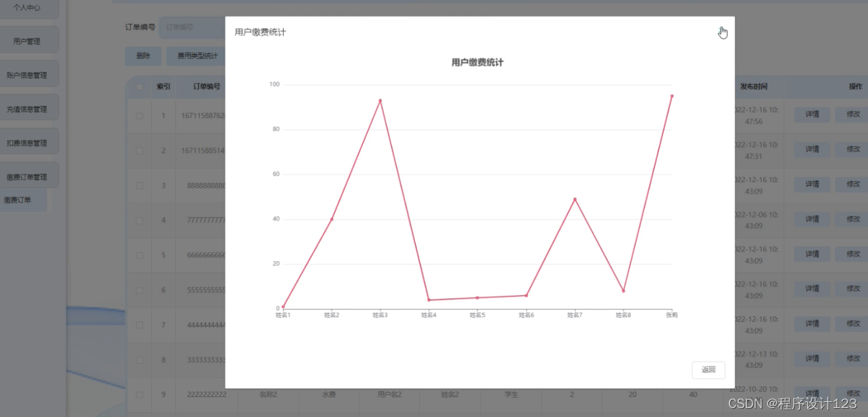Check the checkbox for row 4
Viewport: 868px width, 417px height.
140,220
